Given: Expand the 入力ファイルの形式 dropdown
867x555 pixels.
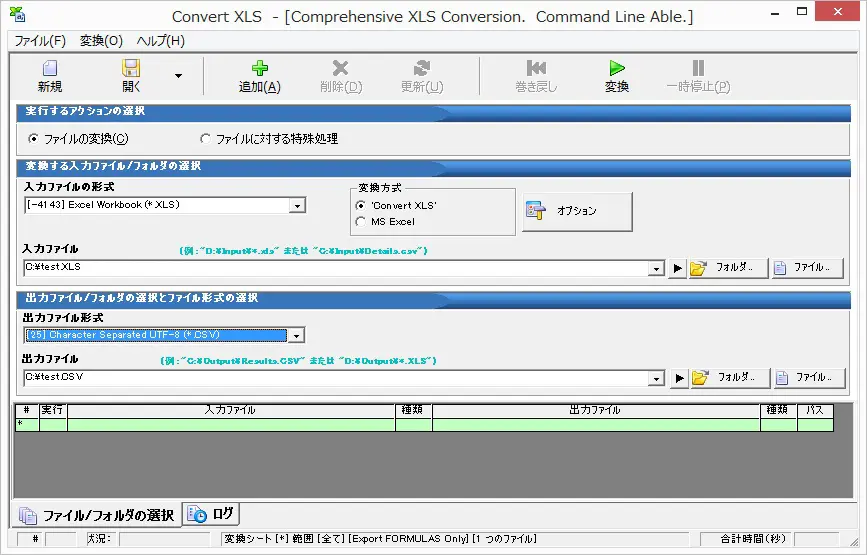Looking at the screenshot, I should 297,206.
